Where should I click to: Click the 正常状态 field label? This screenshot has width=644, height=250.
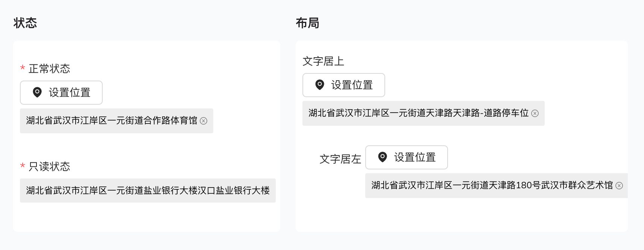point(49,69)
